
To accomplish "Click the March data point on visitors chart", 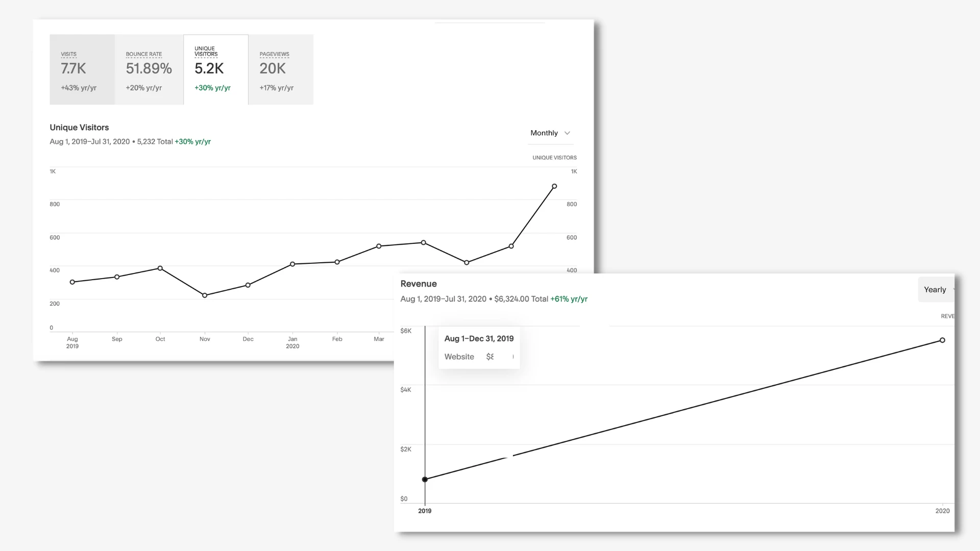I will click(379, 246).
